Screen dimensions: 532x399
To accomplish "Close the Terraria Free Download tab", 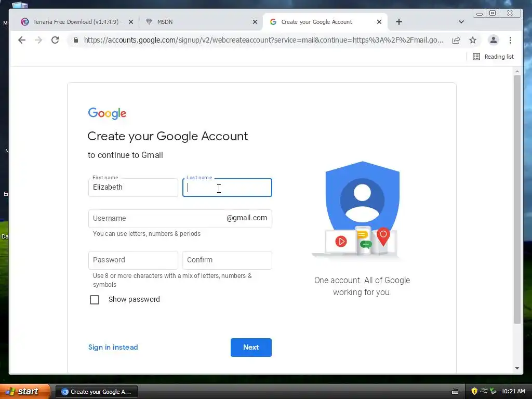I will pos(131,22).
